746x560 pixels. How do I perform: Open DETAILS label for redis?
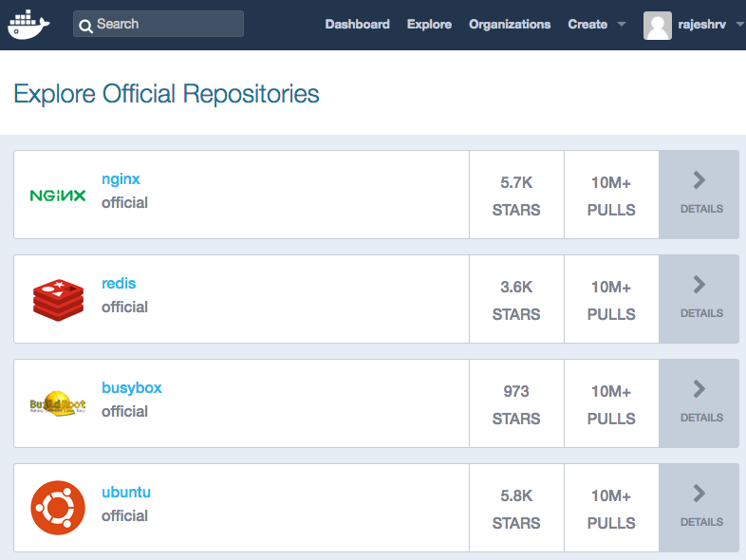point(701,313)
